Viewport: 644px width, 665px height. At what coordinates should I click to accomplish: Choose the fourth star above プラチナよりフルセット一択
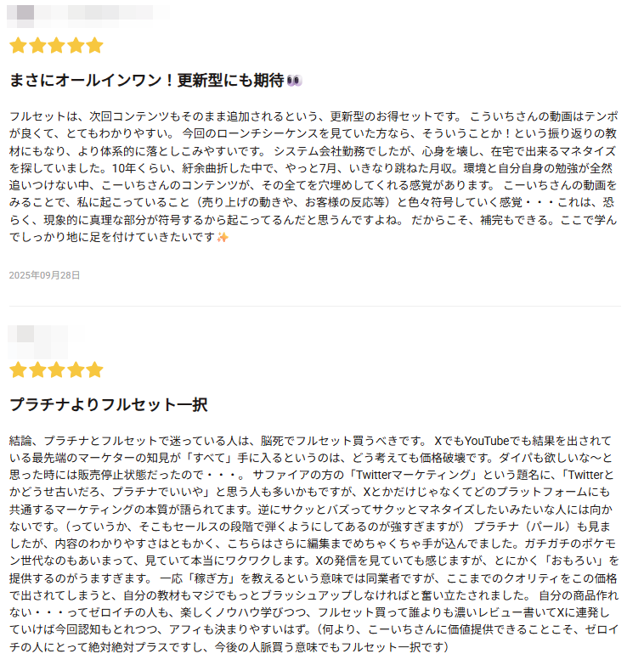[x=75, y=369]
